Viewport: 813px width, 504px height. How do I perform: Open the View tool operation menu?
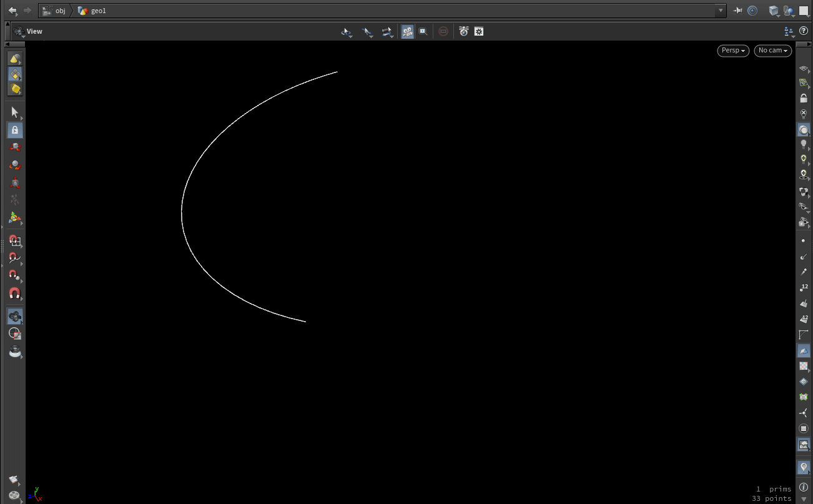[x=19, y=31]
